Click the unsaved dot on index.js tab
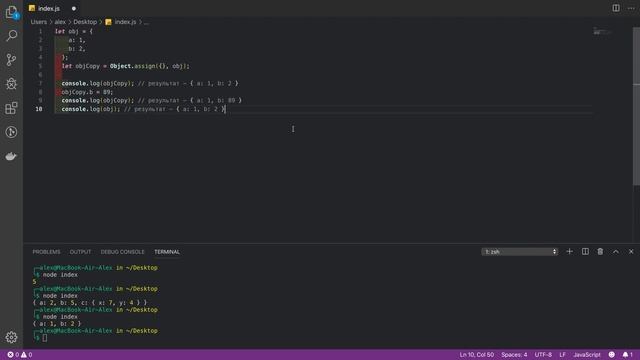This screenshot has height=360, width=640. (74, 9)
